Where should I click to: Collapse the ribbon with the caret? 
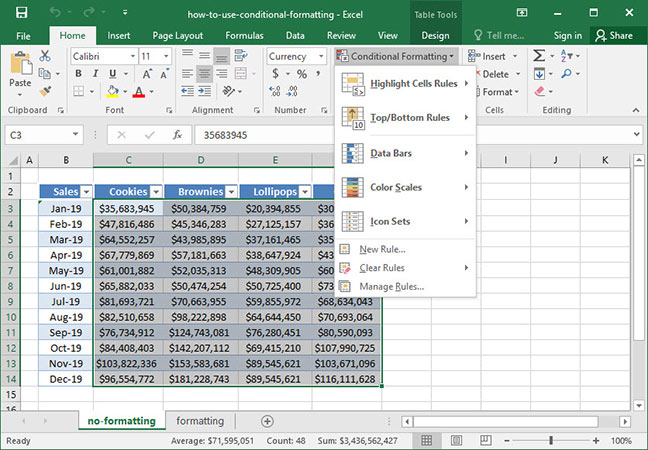(635, 110)
